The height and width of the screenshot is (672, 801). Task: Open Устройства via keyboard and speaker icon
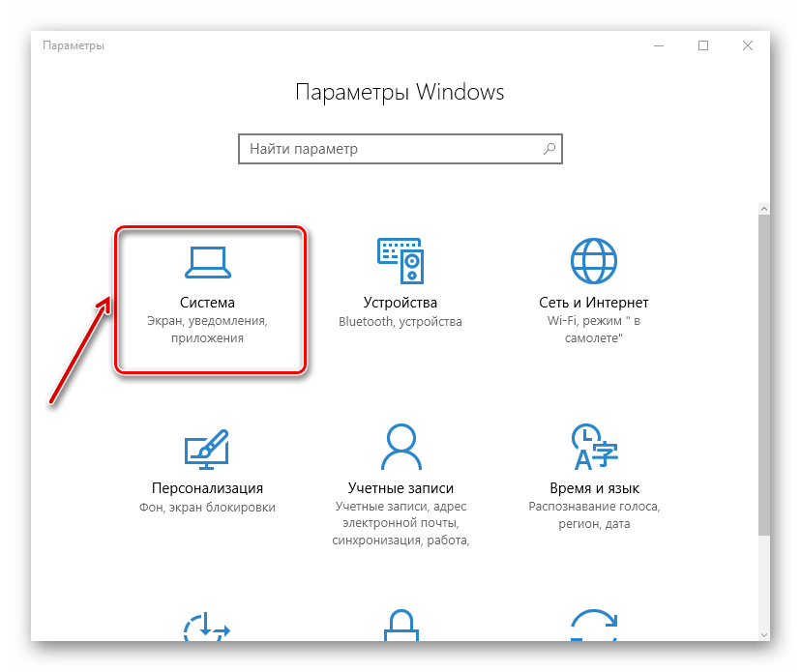[400, 259]
